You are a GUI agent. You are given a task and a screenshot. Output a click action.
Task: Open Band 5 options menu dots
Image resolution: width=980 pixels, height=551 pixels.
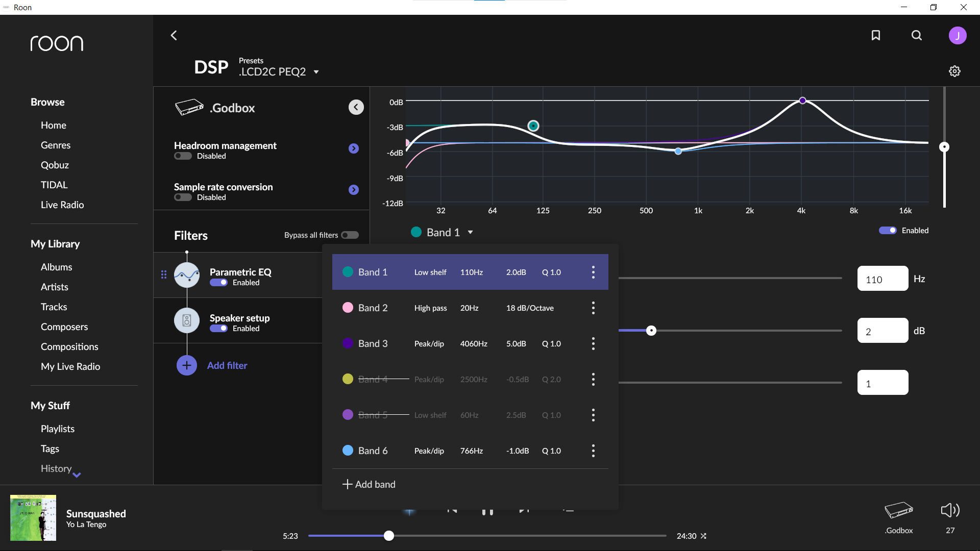593,415
